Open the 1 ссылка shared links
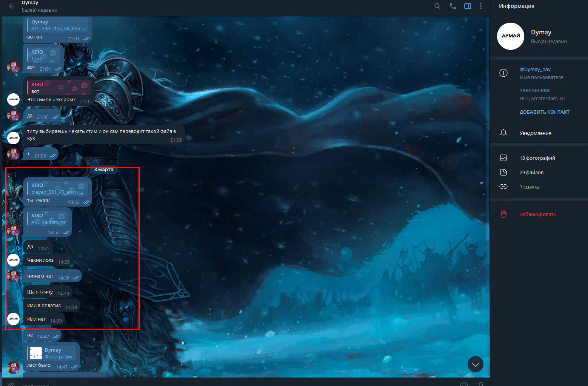The width and height of the screenshot is (588, 386). (529, 187)
